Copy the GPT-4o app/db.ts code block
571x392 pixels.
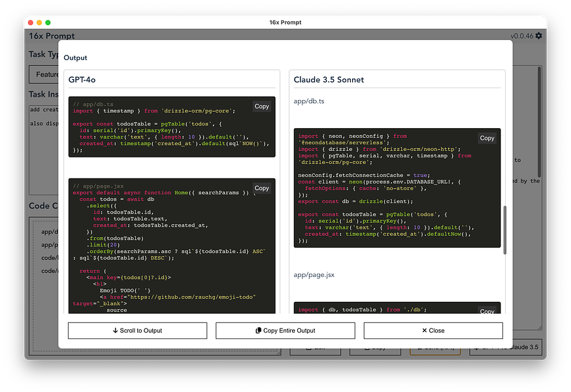(261, 106)
